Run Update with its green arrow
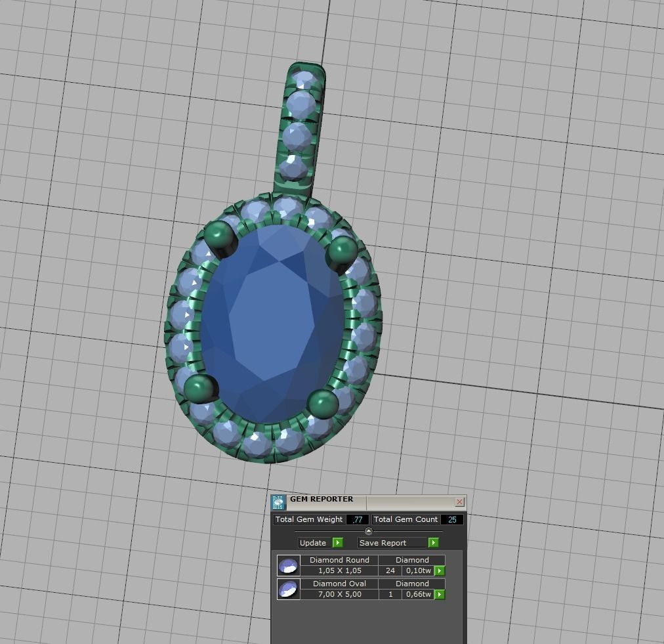664x644 pixels. click(x=337, y=543)
